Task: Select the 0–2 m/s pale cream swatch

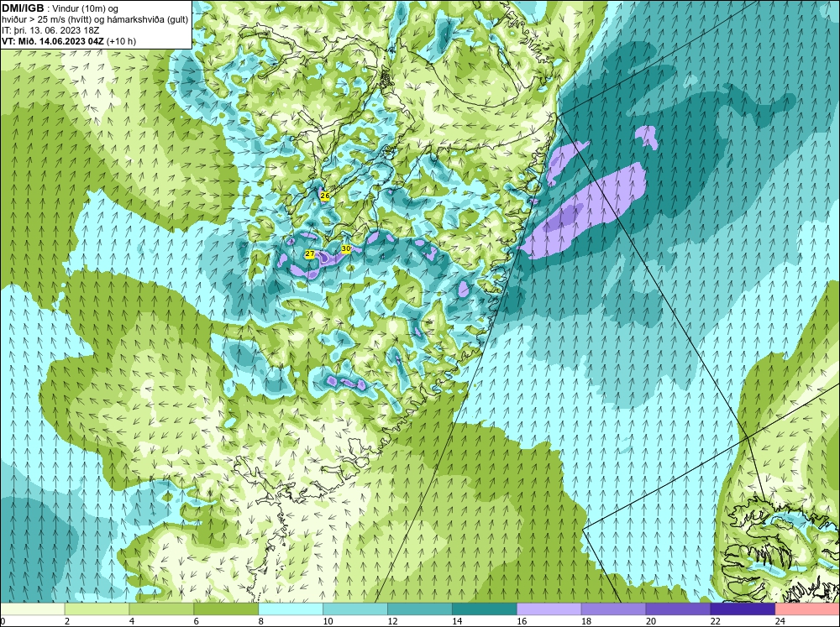Action: (x=32, y=609)
